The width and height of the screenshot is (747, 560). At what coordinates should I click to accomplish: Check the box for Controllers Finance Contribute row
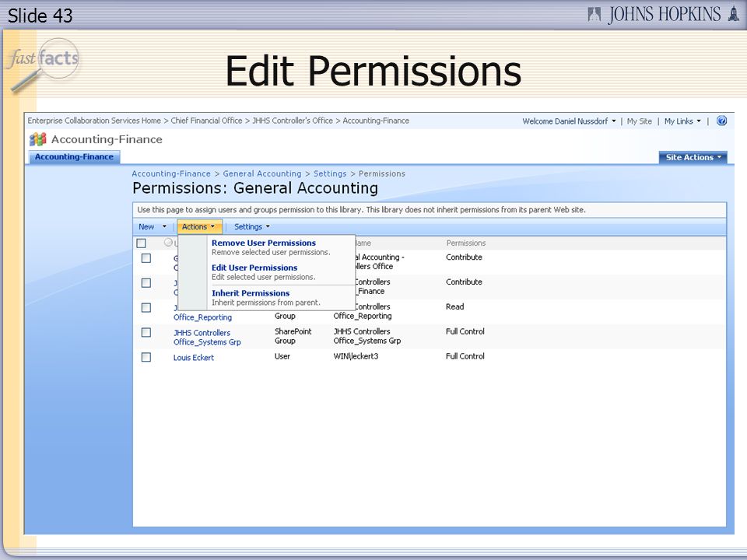click(146, 283)
